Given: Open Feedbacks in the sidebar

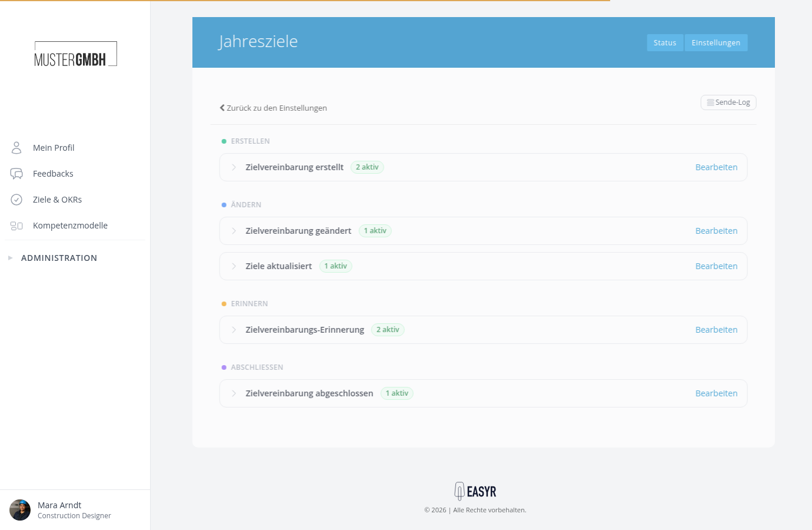Looking at the screenshot, I should click(x=53, y=174).
